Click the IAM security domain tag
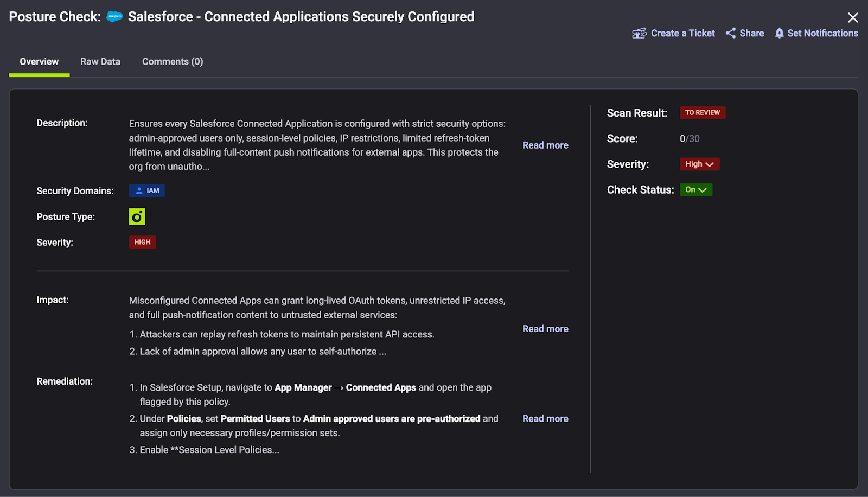Screen dimensions: 868x497 point(146,191)
